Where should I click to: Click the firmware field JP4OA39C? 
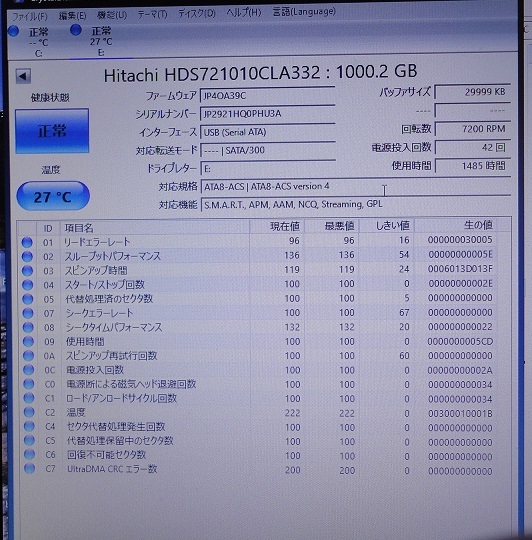pos(267,95)
